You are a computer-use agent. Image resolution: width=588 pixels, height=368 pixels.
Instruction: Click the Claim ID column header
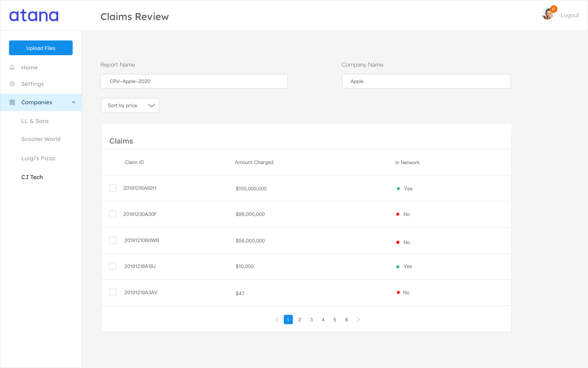(134, 162)
